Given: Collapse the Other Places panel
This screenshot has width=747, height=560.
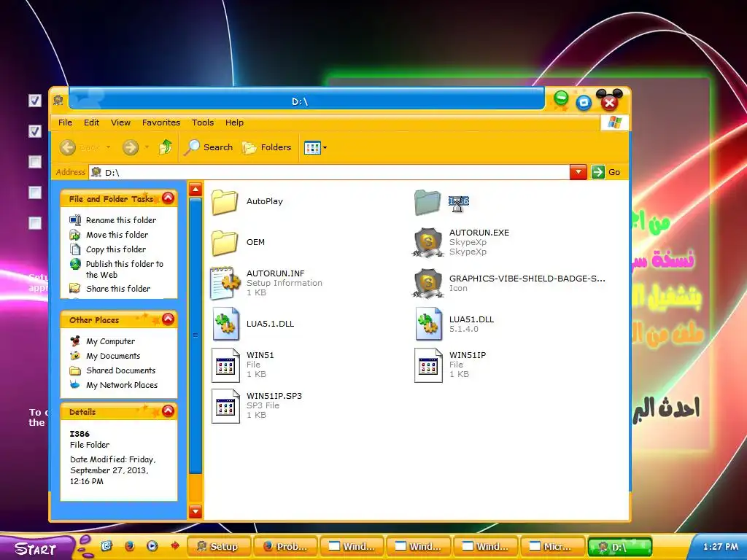Looking at the screenshot, I should tap(169, 319).
